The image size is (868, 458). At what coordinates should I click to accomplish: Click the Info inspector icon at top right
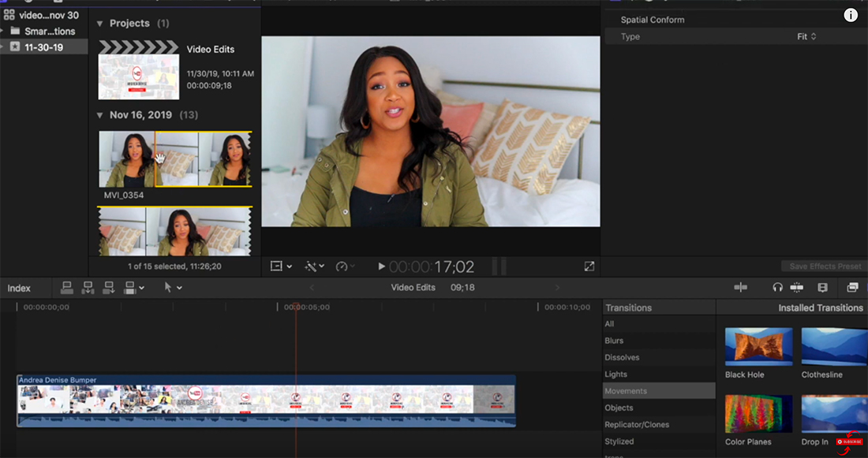tap(851, 14)
